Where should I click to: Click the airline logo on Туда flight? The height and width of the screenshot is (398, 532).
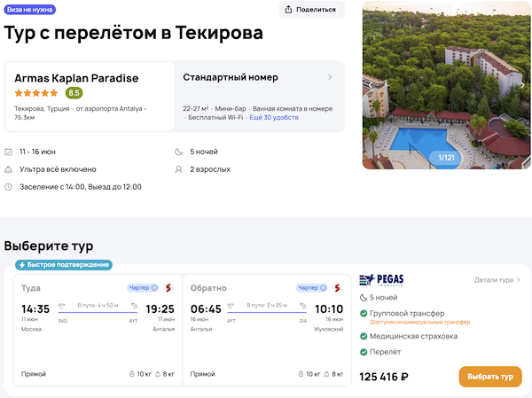tap(168, 287)
